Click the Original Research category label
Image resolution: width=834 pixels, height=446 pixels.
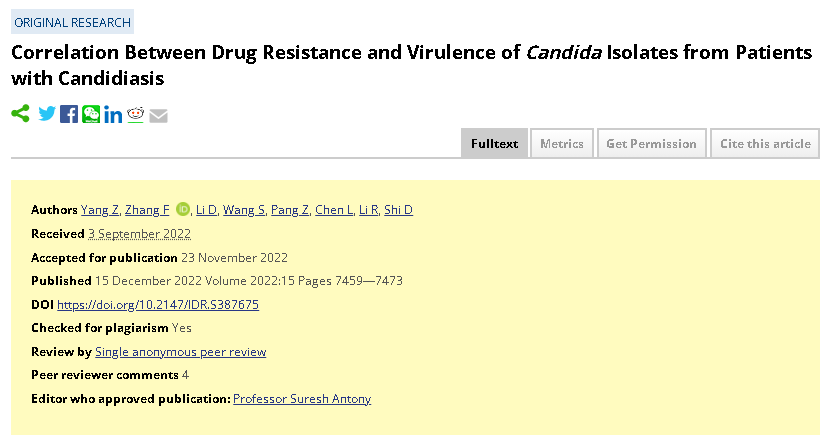pos(72,22)
